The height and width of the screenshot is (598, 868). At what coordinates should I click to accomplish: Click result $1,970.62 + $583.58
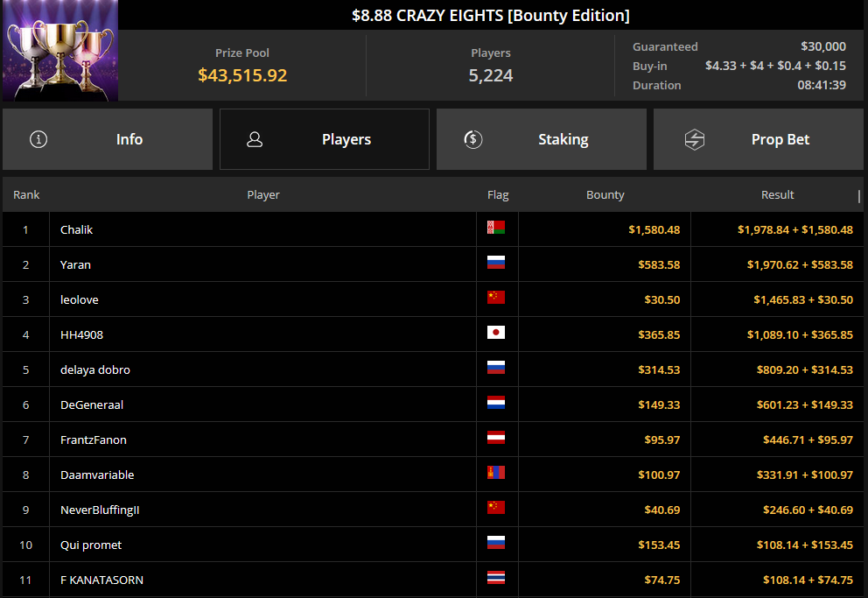click(800, 264)
